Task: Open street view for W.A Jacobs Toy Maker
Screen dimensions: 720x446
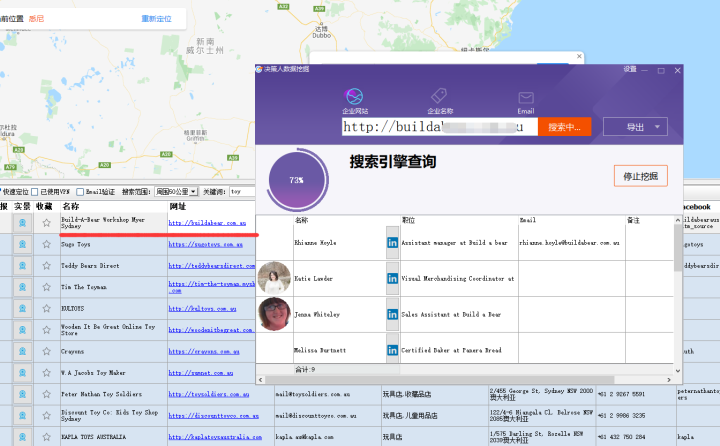Action: pos(22,373)
